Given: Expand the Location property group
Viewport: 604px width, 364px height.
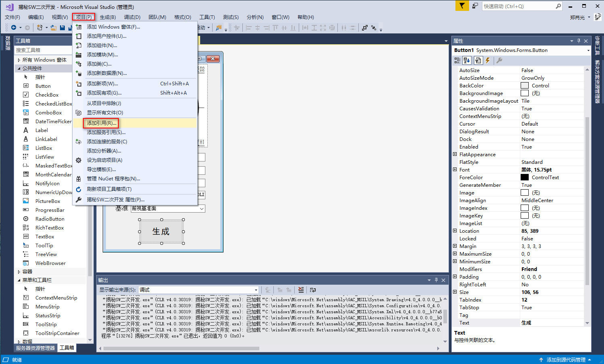Looking at the screenshot, I should (x=455, y=231).
